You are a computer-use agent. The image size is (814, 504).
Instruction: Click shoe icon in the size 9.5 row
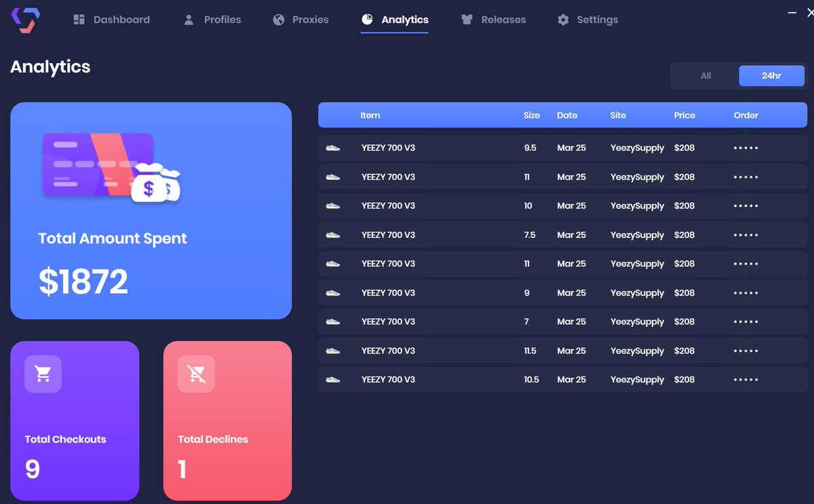(x=332, y=148)
